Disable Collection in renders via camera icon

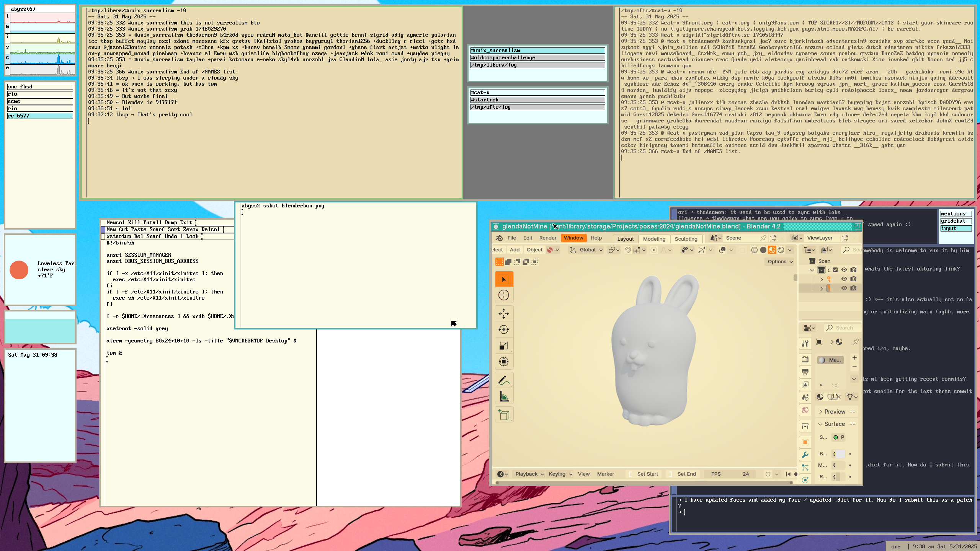[853, 270]
